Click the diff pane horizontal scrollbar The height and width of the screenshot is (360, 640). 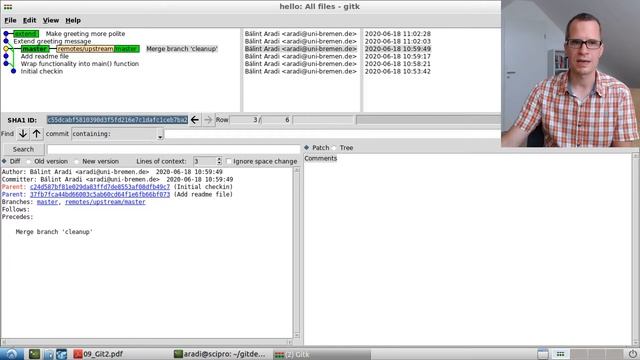(147, 342)
